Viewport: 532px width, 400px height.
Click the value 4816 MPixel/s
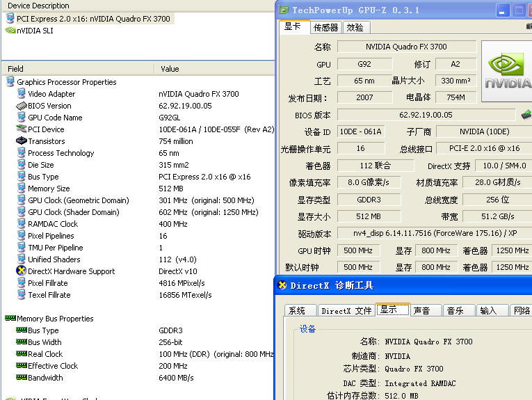pyautogui.click(x=182, y=283)
